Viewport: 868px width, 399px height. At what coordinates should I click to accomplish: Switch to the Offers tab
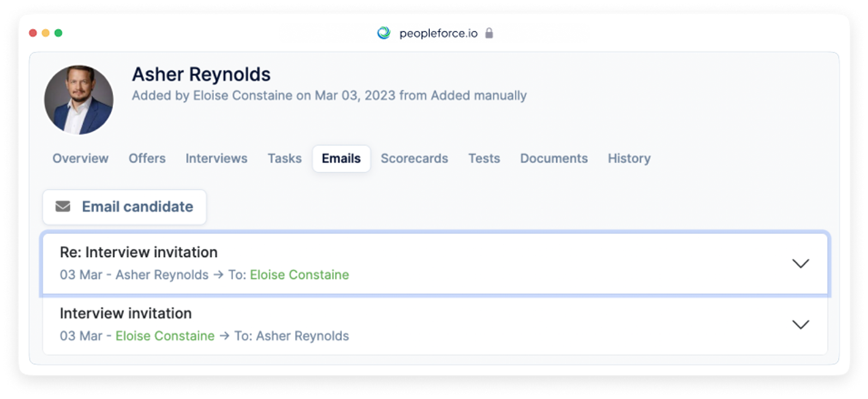coord(147,158)
